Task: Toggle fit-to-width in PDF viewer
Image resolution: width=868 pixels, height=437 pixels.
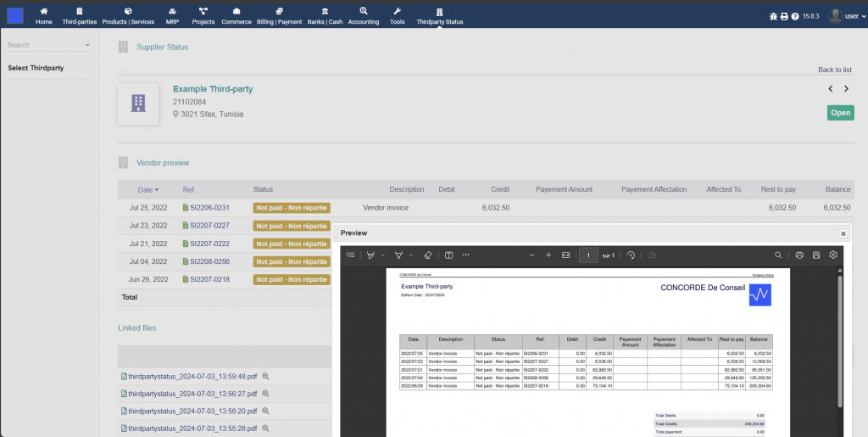Action: coord(565,255)
